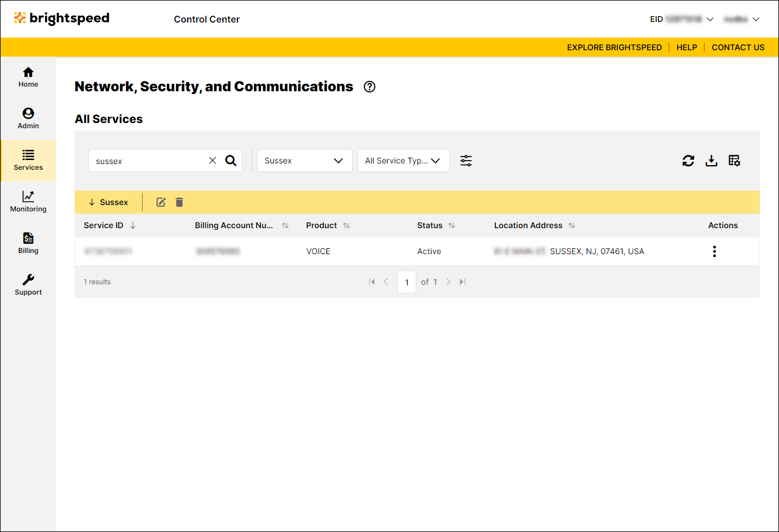This screenshot has height=532, width=779.
Task: Open All Service Types dropdown
Action: (x=404, y=161)
